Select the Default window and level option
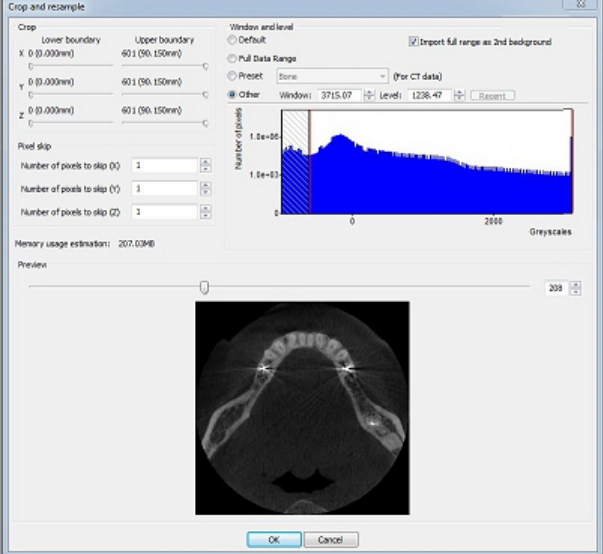This screenshot has height=554, width=603. 232,40
